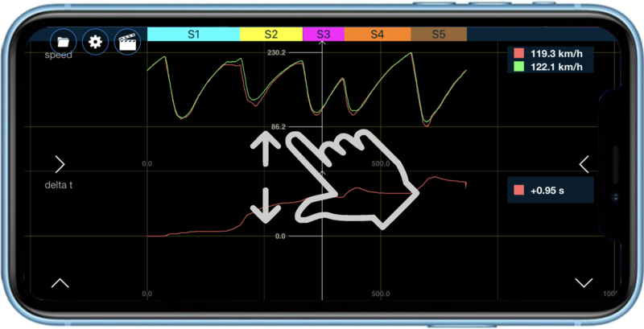Screen dimensions: 644x329
Task: Click the 86.2 minimum speed axis label
Action: [x=278, y=127]
